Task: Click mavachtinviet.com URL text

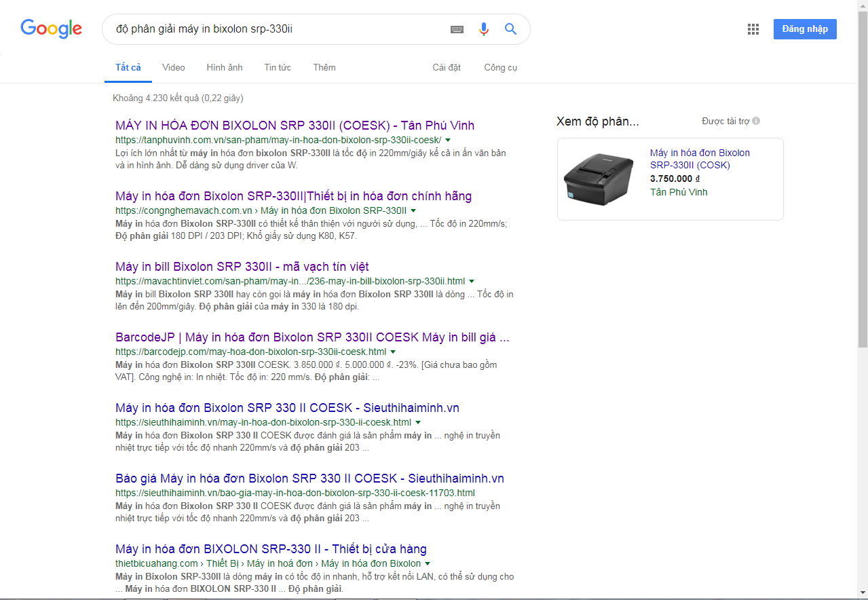Action: click(290, 282)
